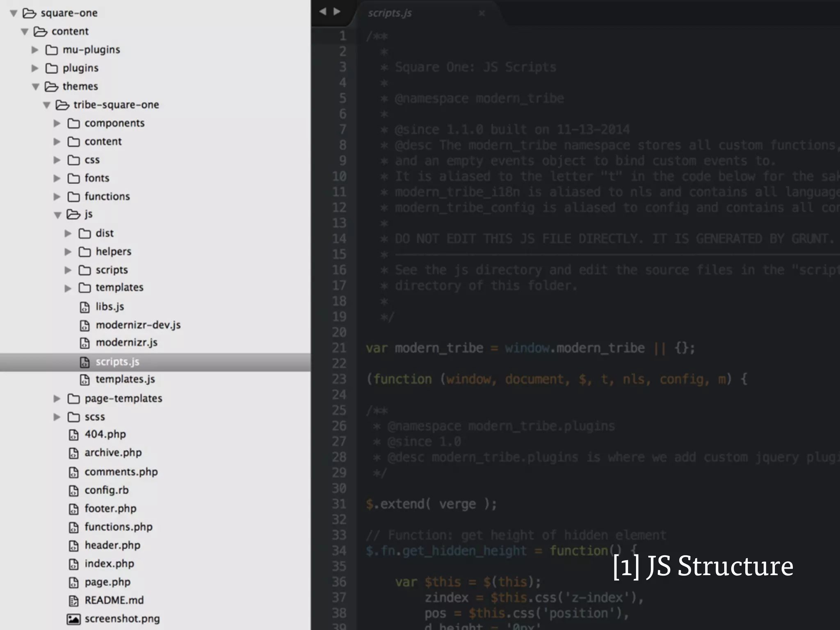The width and height of the screenshot is (840, 630).
Task: Click line number 21 in gutter
Action: click(339, 348)
